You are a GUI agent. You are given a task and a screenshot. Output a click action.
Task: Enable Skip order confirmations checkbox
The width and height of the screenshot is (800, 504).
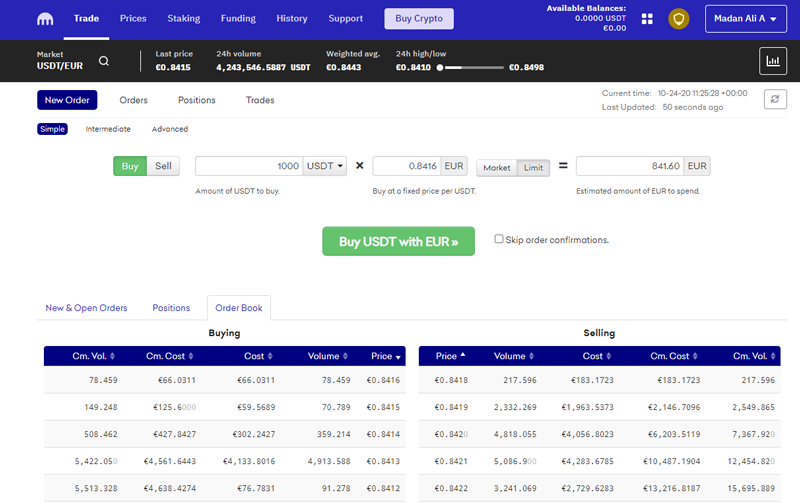click(x=498, y=239)
